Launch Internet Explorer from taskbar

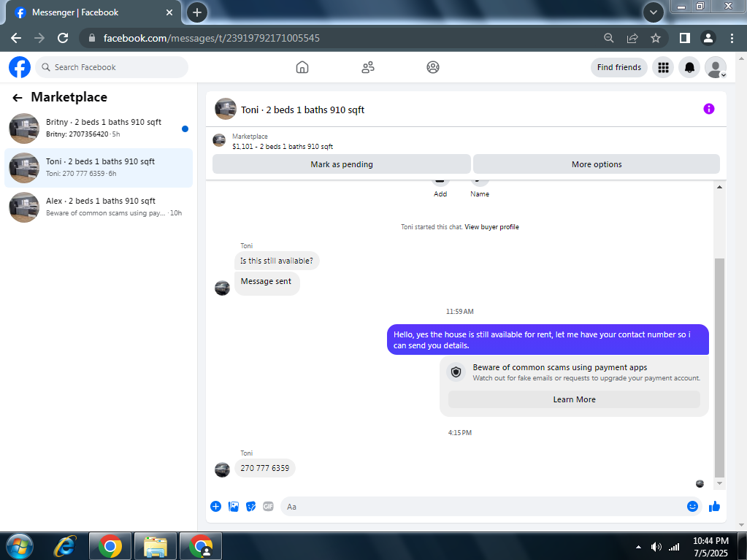point(65,546)
